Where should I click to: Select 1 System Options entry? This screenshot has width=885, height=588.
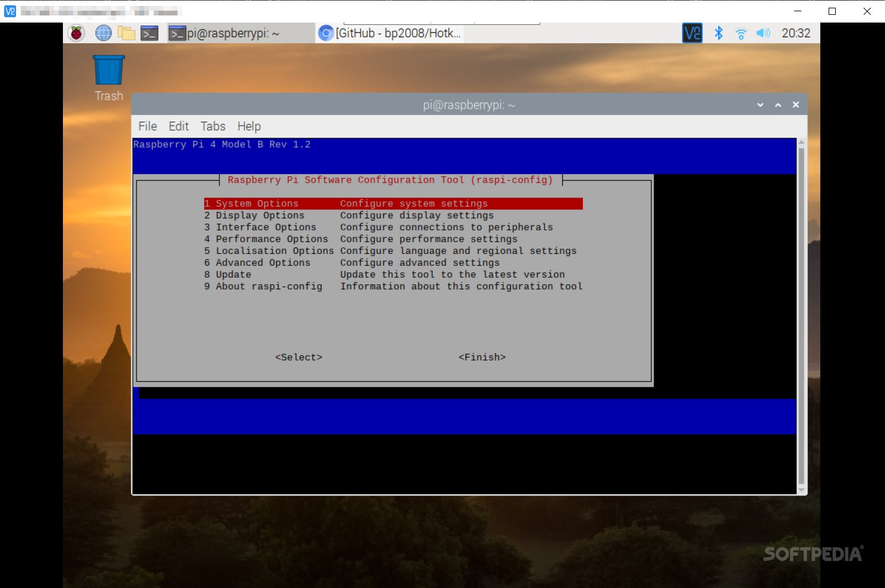pyautogui.click(x=393, y=204)
